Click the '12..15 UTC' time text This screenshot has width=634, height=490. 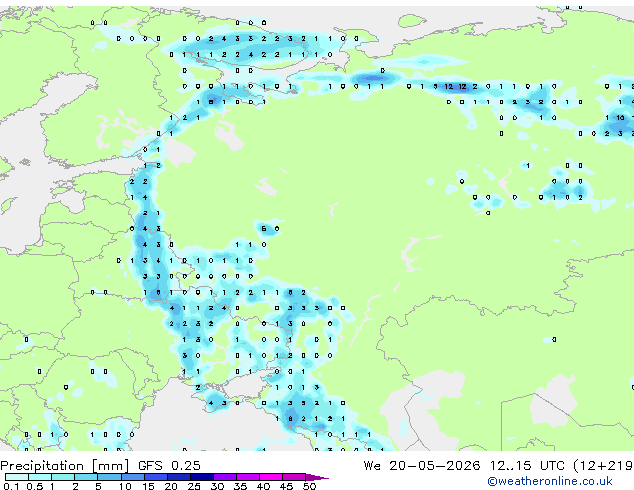click(527, 466)
